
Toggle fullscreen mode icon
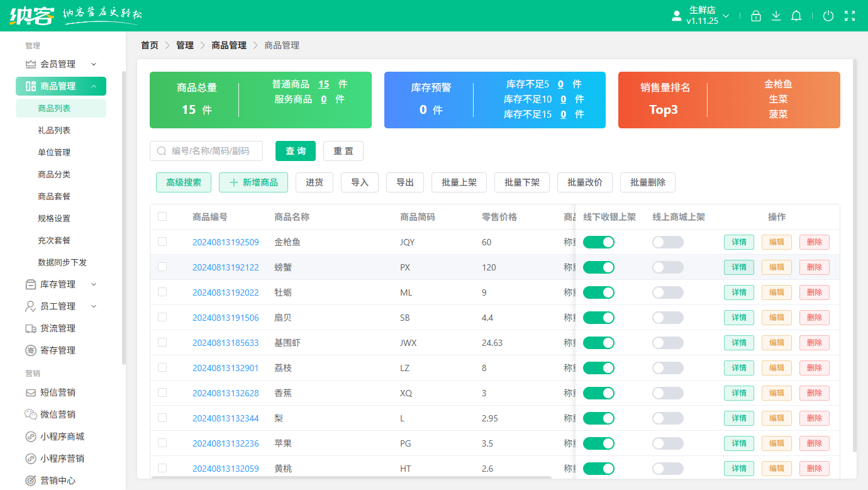tap(850, 16)
